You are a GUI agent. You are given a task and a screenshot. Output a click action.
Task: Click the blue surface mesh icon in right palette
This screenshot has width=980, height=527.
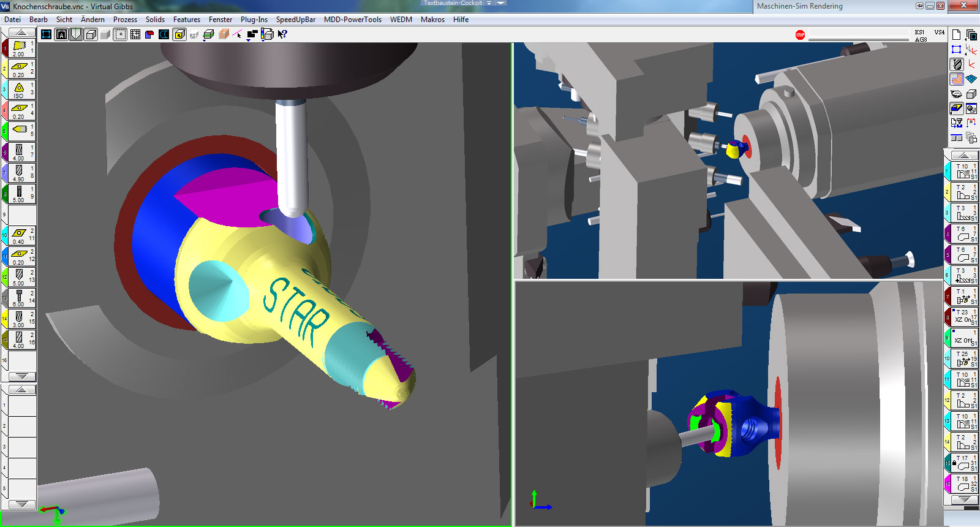971,79
